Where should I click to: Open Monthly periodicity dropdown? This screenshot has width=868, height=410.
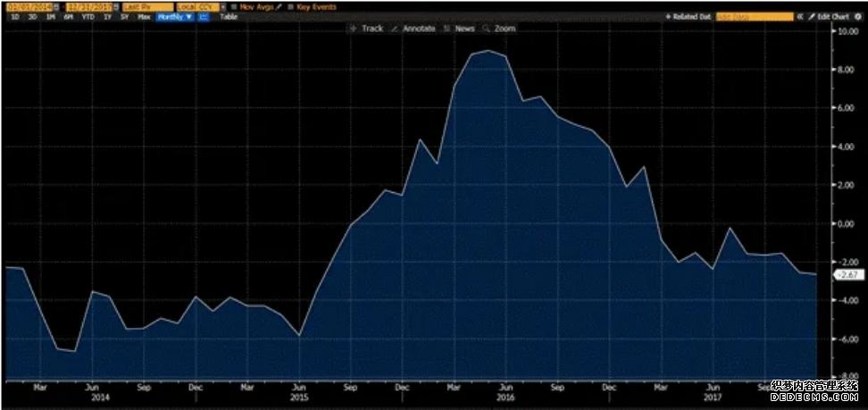(175, 17)
